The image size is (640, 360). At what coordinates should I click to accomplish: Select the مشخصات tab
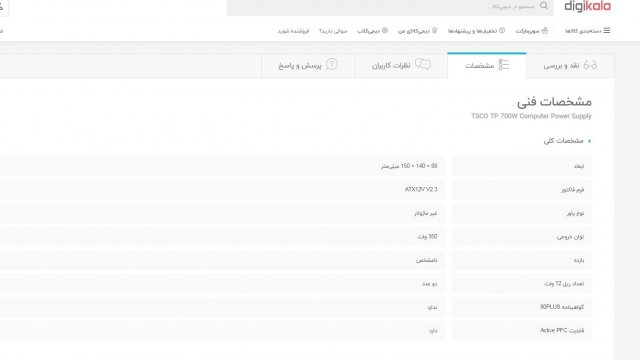point(487,65)
